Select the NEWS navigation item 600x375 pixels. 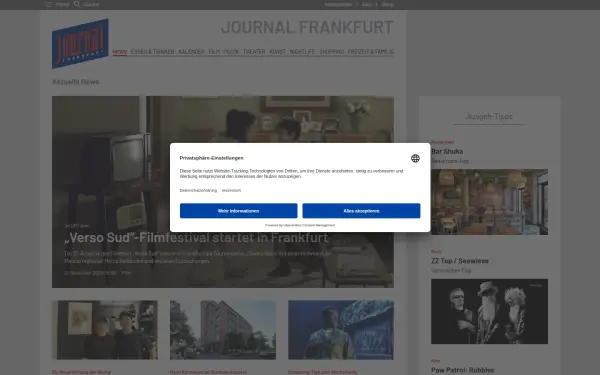pyautogui.click(x=120, y=52)
